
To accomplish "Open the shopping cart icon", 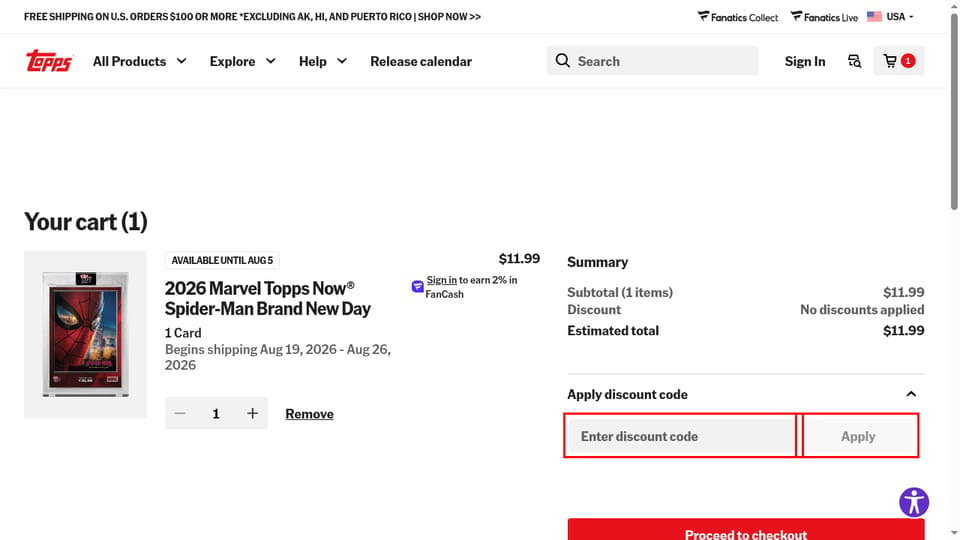I will click(x=899, y=61).
